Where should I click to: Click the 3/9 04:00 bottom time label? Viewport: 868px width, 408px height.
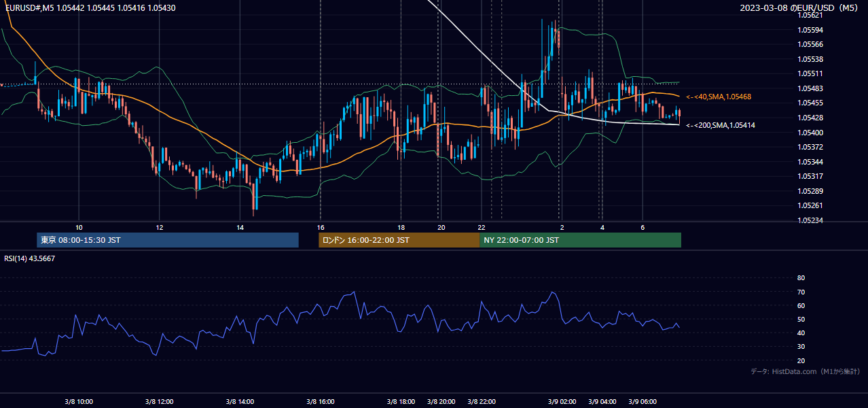coord(602,402)
